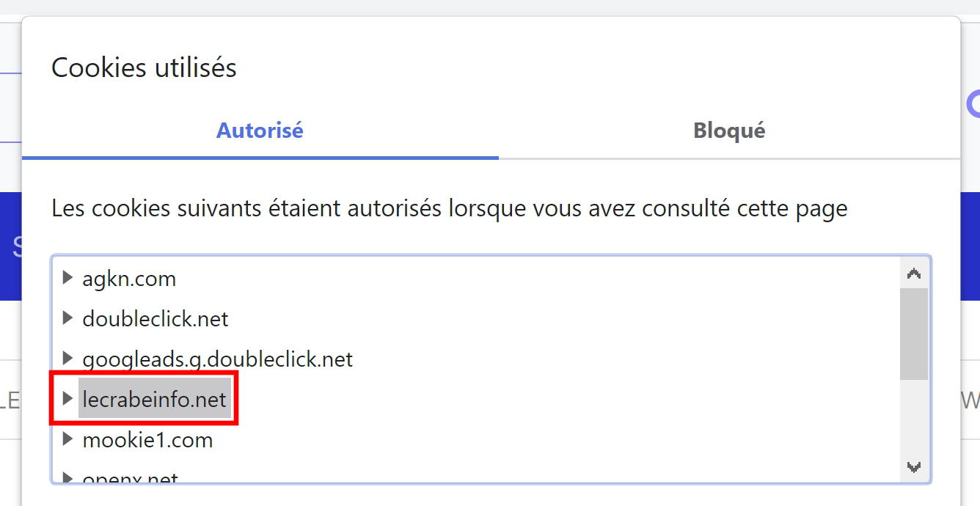Image resolution: width=980 pixels, height=506 pixels.
Task: Click the authorized cookies description text
Action: (x=450, y=208)
